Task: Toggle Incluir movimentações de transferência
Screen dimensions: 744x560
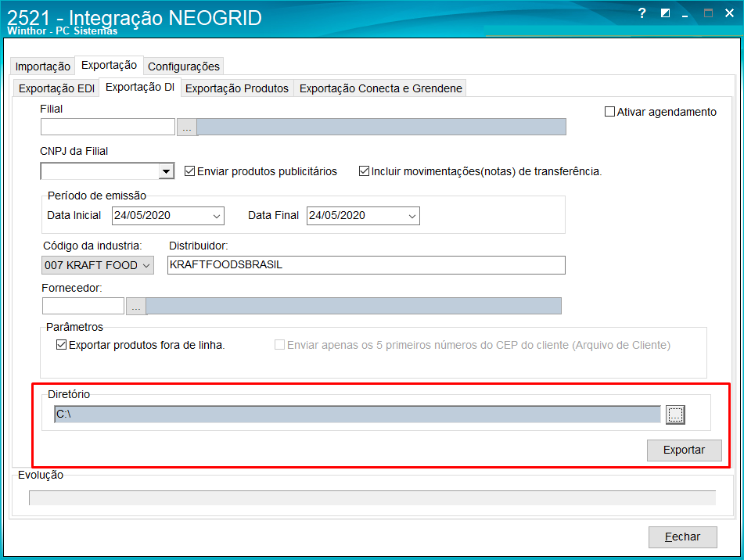Action: 364,171
